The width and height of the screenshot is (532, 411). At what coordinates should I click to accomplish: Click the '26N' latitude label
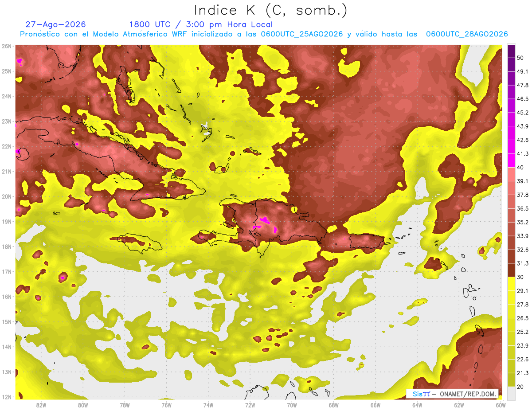point(7,46)
